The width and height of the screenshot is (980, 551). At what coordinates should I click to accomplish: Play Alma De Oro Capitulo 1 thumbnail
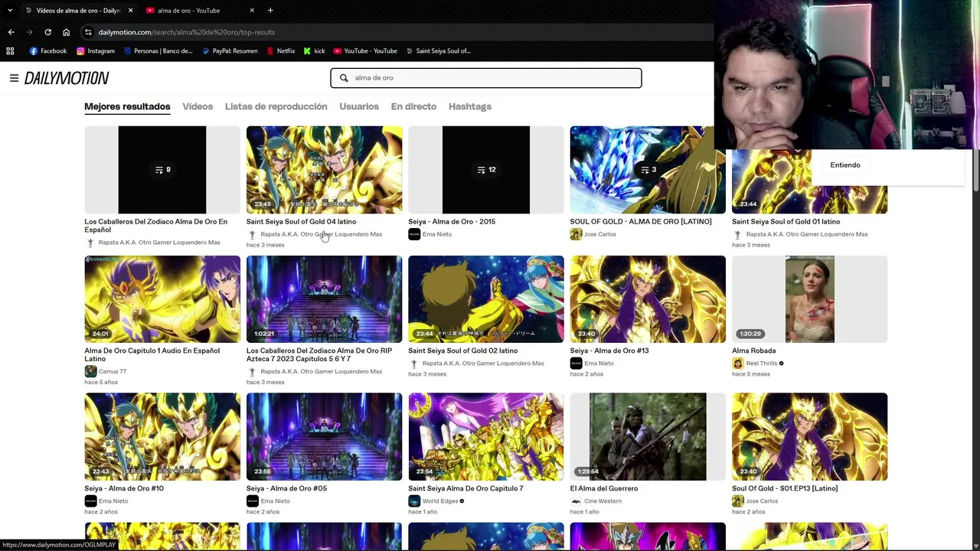point(162,299)
